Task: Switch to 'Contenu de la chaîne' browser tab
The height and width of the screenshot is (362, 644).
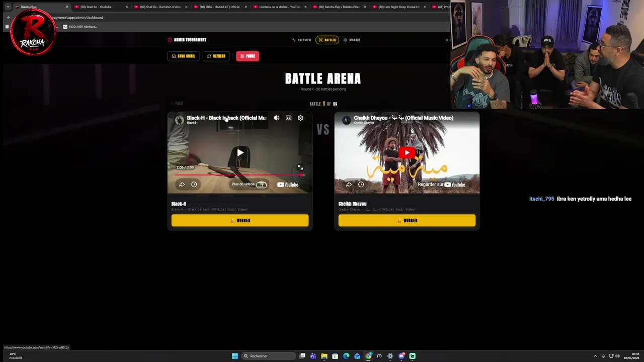Action: (280, 7)
